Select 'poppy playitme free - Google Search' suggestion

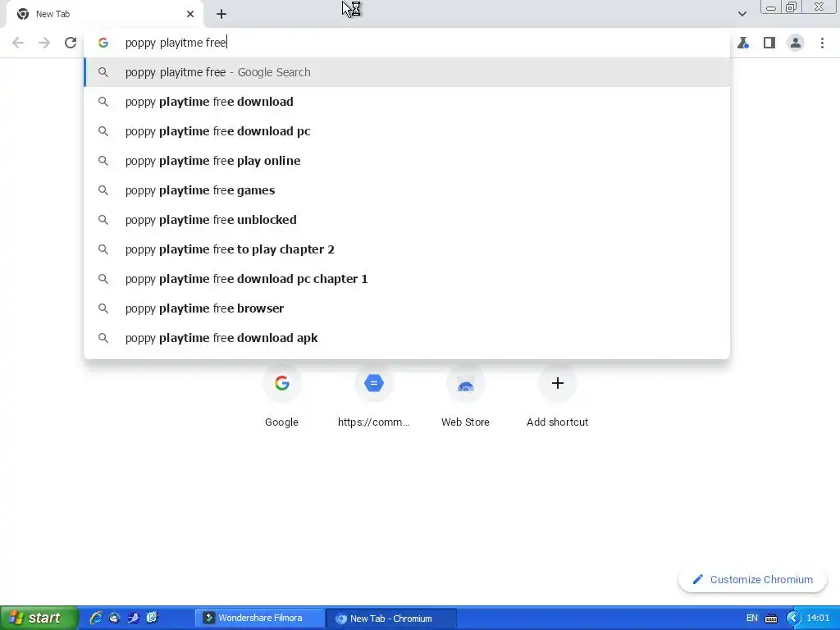click(x=407, y=72)
